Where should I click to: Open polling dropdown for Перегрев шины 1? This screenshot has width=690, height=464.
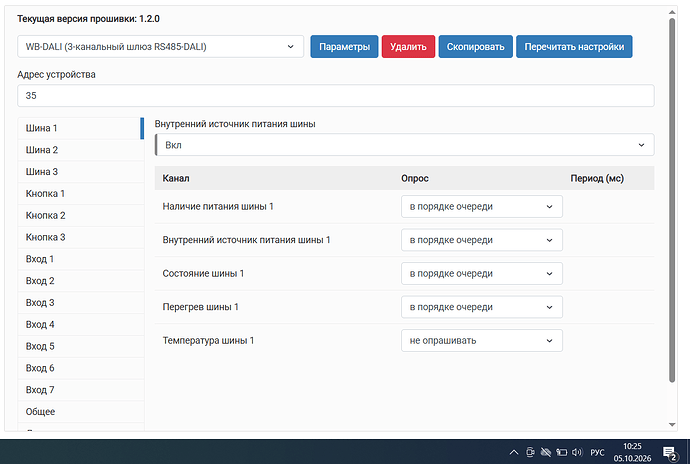[482, 307]
